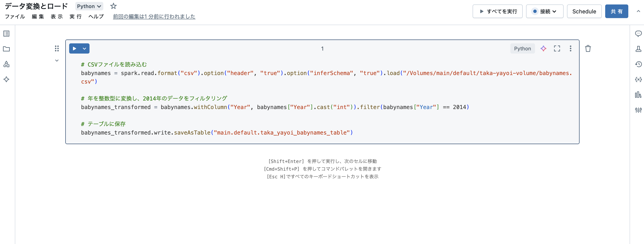Collapse the top bar with the chevron
The width and height of the screenshot is (644, 244).
point(639,11)
